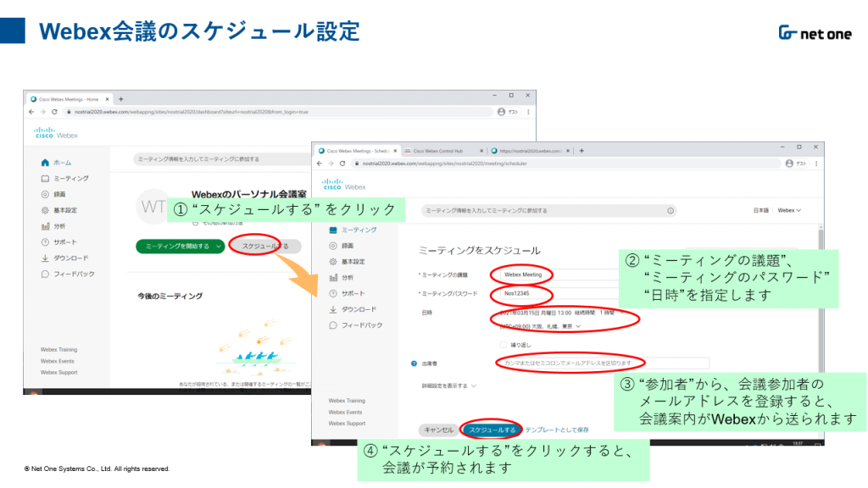Select the Cisco Webex Meetings - Home browser tab

[x=70, y=100]
